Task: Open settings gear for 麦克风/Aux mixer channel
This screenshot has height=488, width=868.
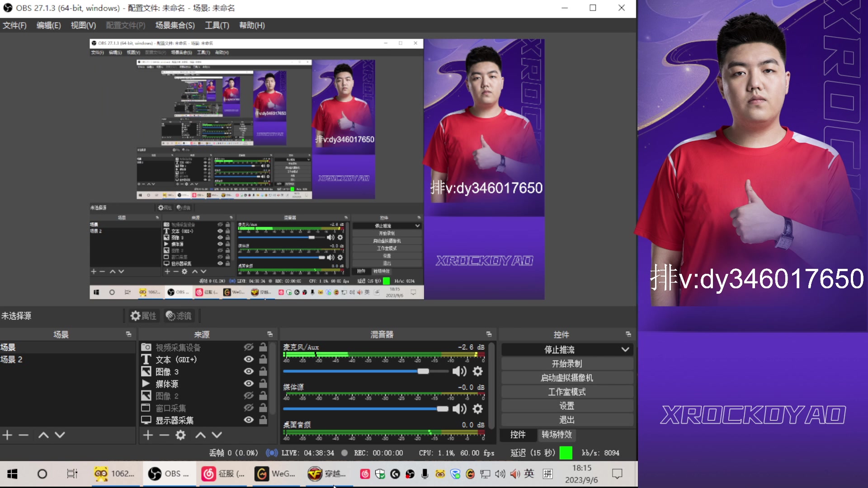Action: (x=478, y=371)
